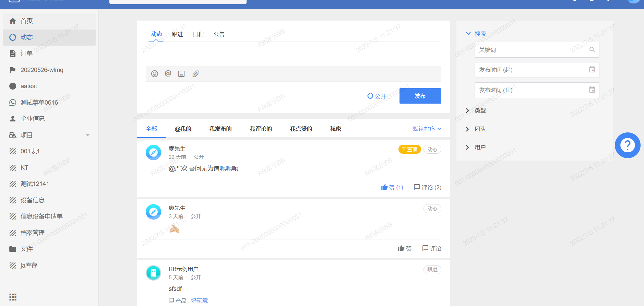Click RB示例用户's teal avatar
Screen dimensions: 644x306
153,273
